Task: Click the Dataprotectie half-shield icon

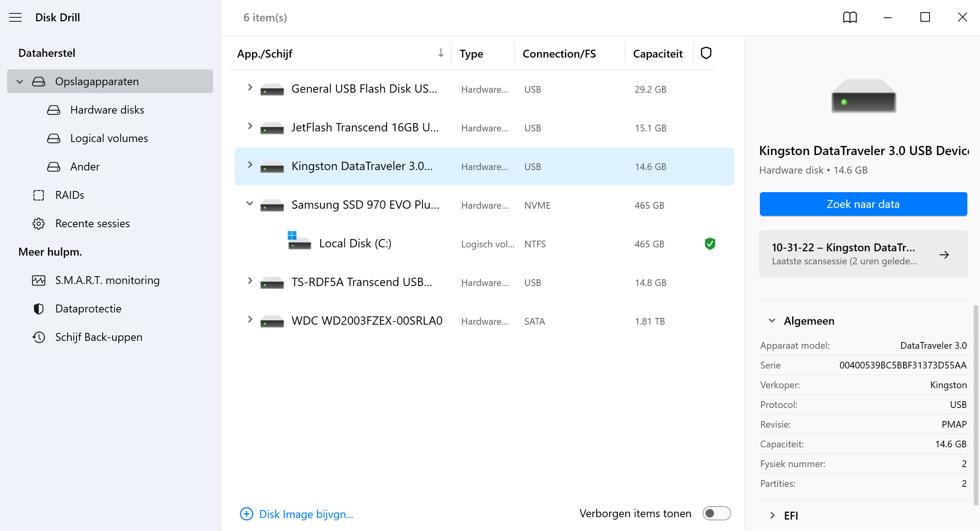Action: point(39,309)
